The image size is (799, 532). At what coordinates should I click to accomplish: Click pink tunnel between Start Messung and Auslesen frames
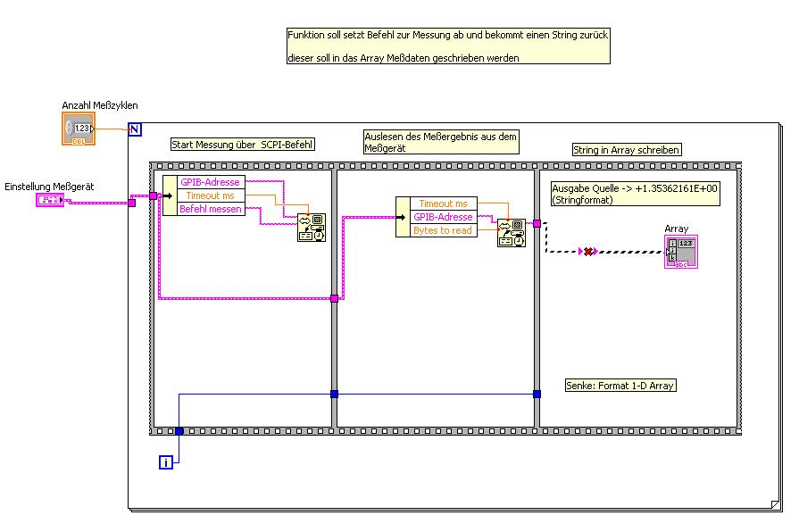(334, 299)
